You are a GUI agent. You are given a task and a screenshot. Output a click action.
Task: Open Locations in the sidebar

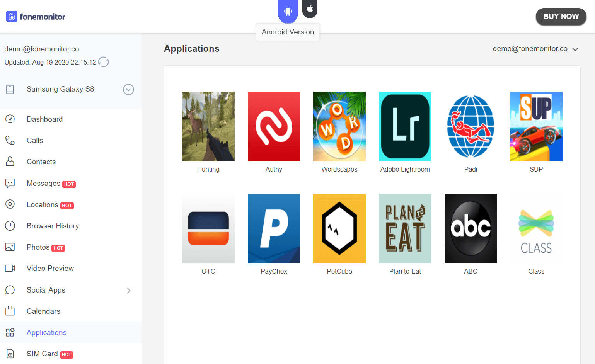(71, 204)
